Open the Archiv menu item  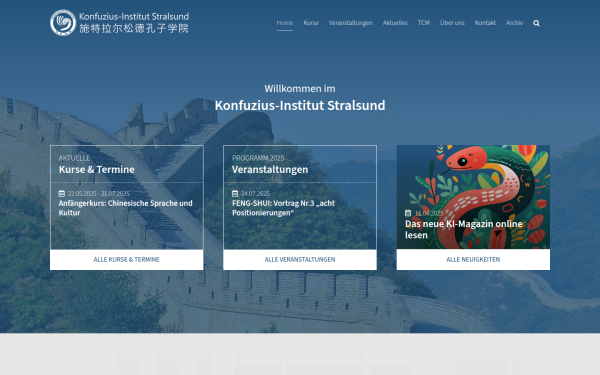[x=514, y=23]
